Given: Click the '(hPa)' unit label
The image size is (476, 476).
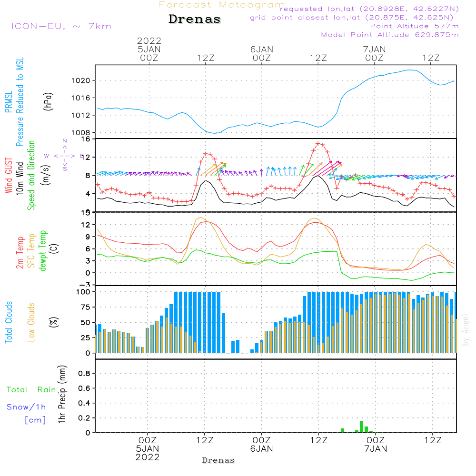Looking at the screenshot, I should click(48, 101).
